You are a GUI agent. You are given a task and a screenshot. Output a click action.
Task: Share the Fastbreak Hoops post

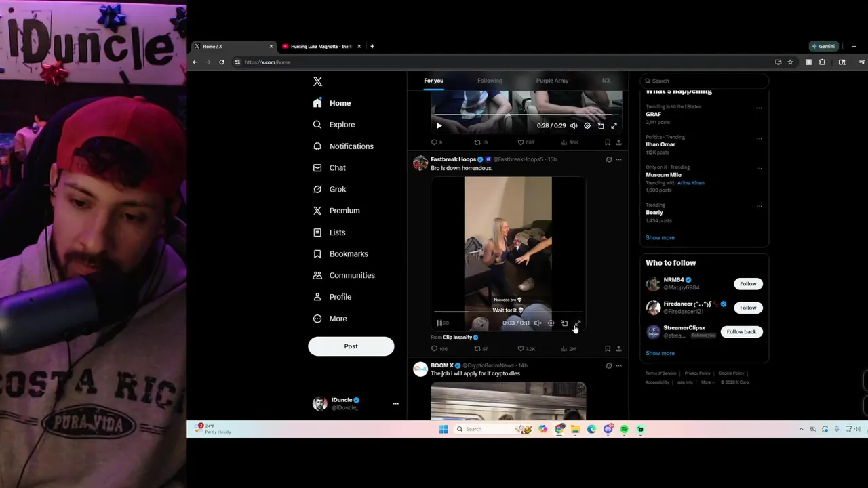click(x=618, y=349)
